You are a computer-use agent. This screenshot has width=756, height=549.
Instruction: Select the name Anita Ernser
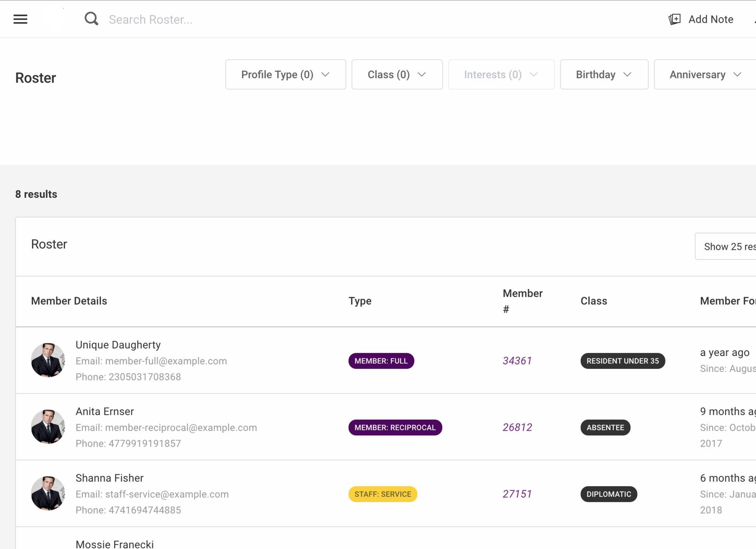point(105,411)
